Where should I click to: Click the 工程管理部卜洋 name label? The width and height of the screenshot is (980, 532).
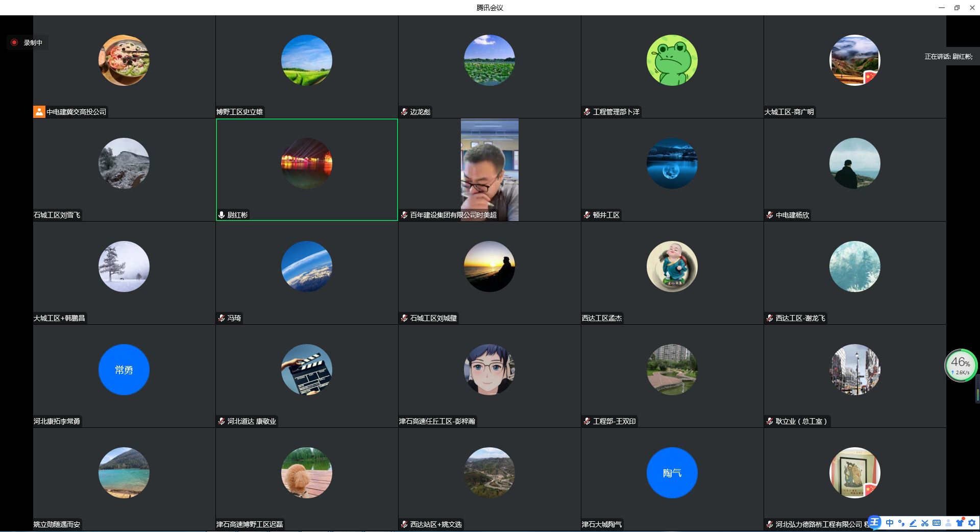(x=616, y=112)
